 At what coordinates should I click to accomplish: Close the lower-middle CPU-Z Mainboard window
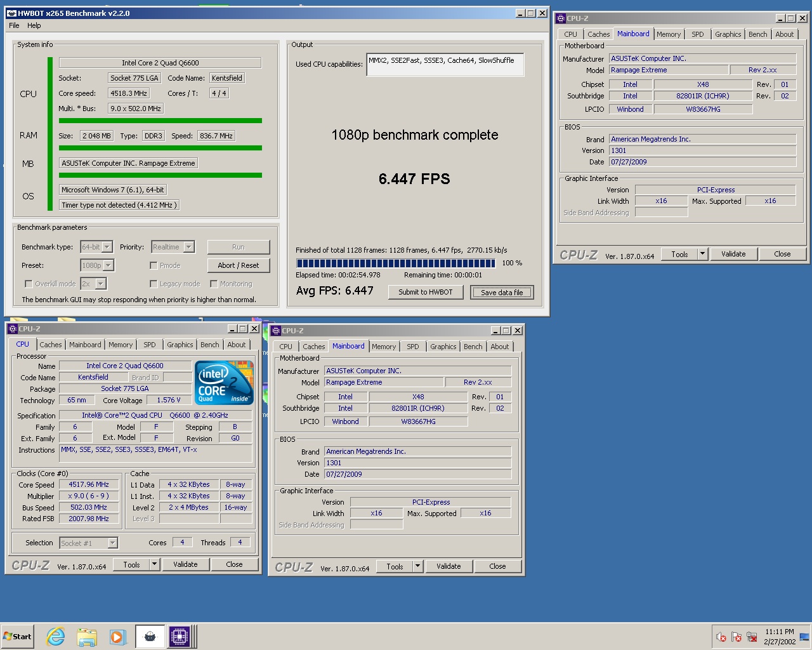518,331
